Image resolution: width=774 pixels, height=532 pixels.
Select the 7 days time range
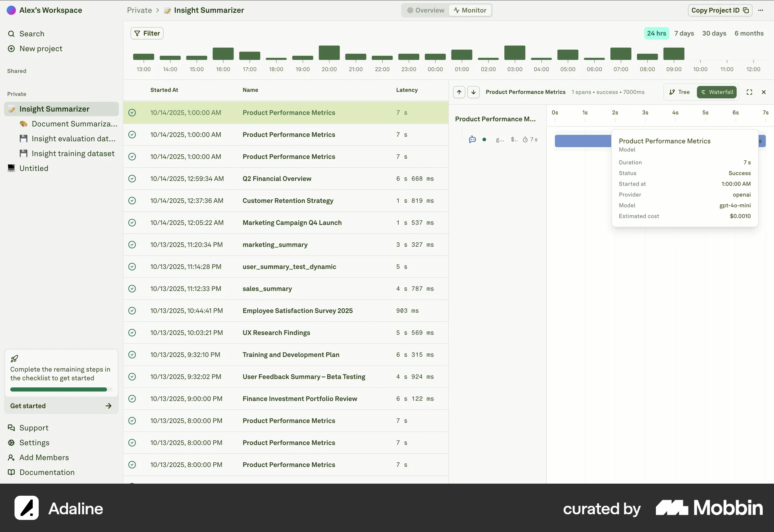(684, 33)
